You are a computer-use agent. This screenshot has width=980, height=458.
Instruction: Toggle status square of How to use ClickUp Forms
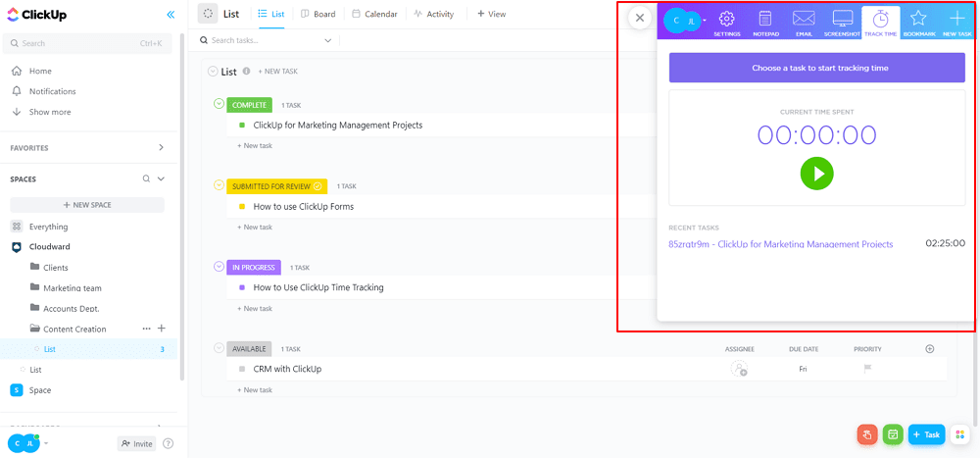[242, 207]
